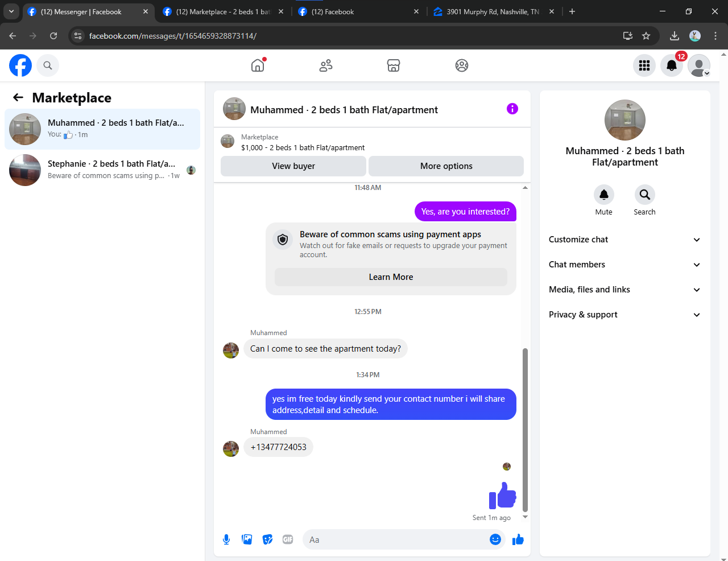This screenshot has height=561, width=728.
Task: Click the back arrow beside Marketplace
Action: pos(18,97)
